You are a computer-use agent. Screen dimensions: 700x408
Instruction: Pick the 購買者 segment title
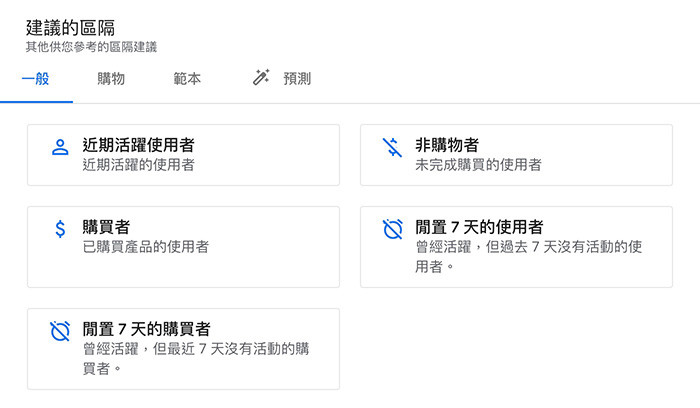tap(106, 227)
